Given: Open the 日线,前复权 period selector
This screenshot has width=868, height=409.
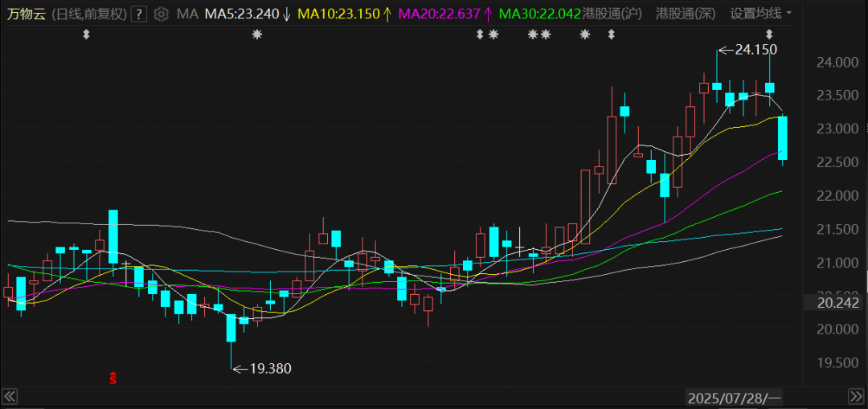Looking at the screenshot, I should pyautogui.click(x=89, y=14).
